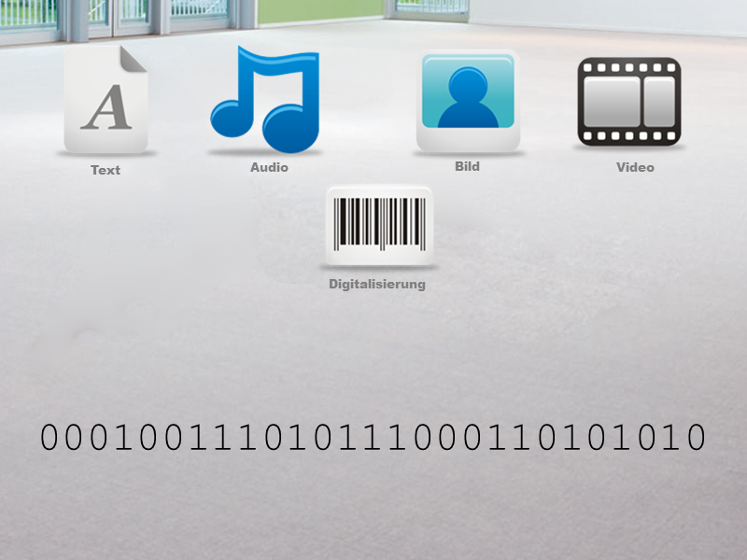Click the Video label under the filmstrip
This screenshot has width=747, height=560.
click(x=636, y=168)
